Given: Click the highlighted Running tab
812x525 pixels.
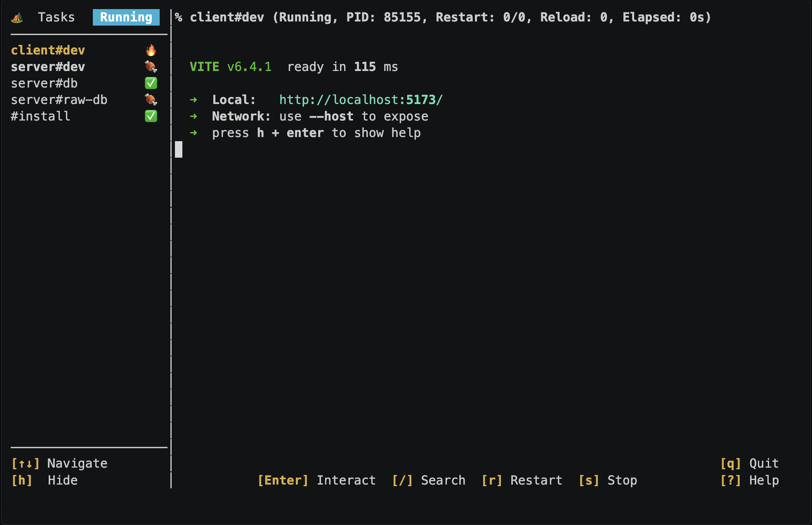Looking at the screenshot, I should point(126,17).
